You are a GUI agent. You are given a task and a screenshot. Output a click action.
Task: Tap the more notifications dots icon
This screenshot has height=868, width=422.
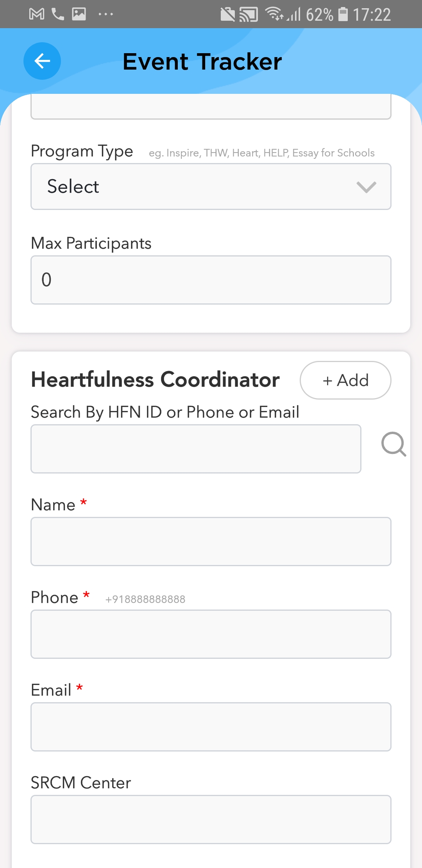coord(106,14)
